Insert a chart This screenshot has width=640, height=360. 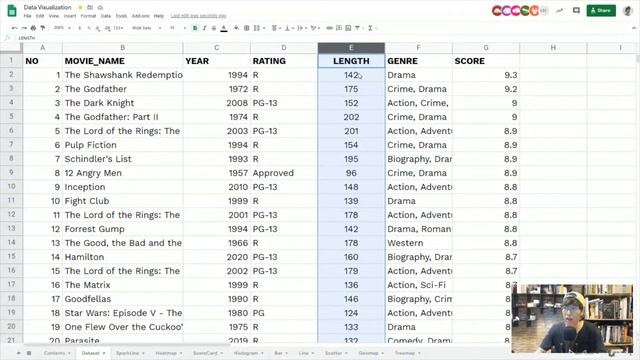point(348,28)
